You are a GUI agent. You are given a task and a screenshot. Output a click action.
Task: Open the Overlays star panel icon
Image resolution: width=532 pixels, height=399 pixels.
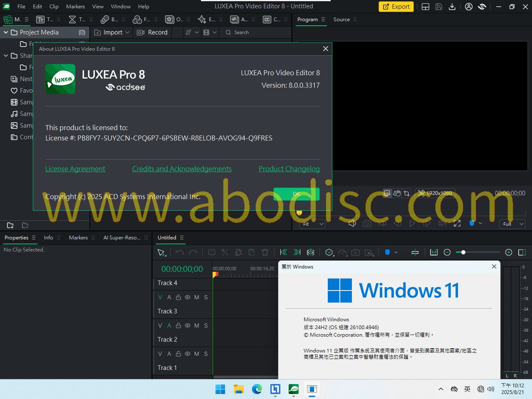coord(169,20)
